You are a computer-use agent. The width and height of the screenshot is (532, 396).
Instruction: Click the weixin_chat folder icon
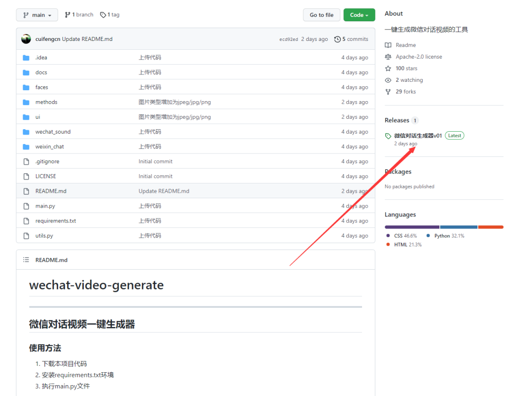tap(26, 147)
